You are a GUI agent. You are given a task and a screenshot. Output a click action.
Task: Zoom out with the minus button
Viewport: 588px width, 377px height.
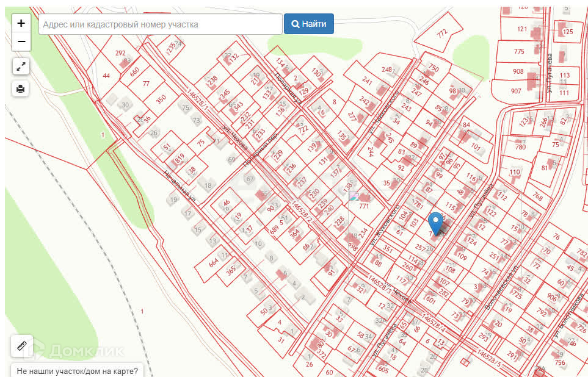(x=21, y=41)
